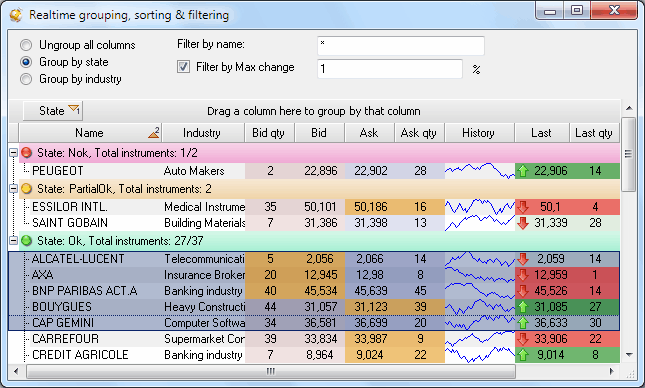Maximize the window via title bar button
The height and width of the screenshot is (388, 645).
click(x=577, y=10)
